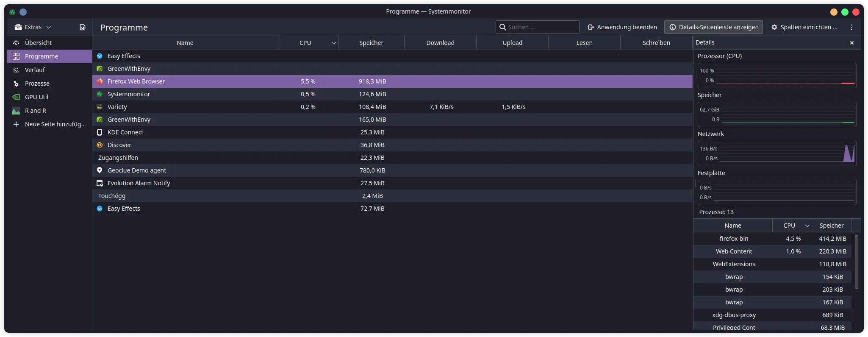
Task: Select the firefox-bin process row
Action: coord(772,239)
